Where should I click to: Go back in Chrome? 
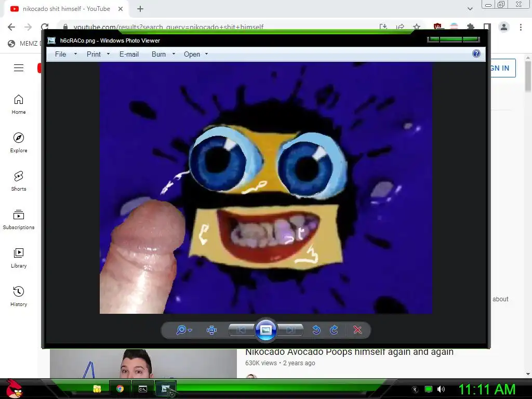(11, 27)
